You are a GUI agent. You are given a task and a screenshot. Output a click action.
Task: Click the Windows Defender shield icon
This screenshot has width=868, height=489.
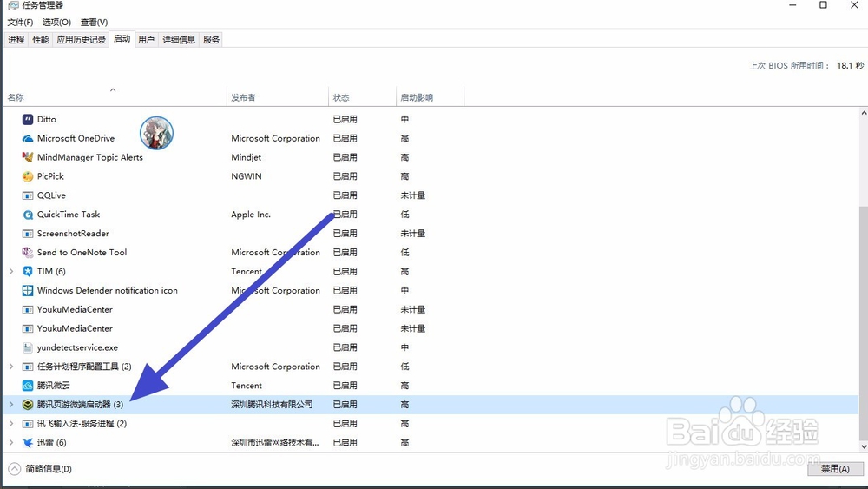[x=28, y=290]
